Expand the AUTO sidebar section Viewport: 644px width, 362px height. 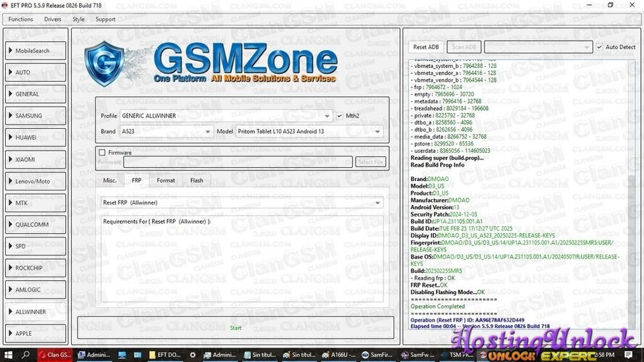[x=35, y=72]
